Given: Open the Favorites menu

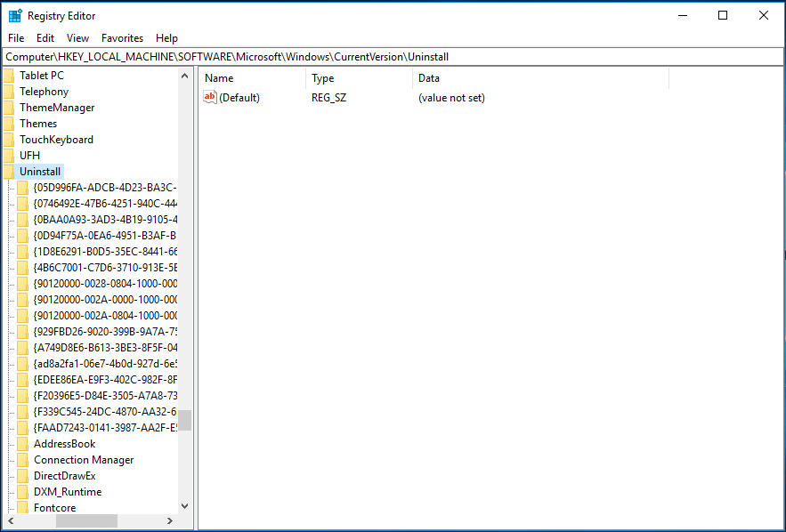Looking at the screenshot, I should [122, 38].
